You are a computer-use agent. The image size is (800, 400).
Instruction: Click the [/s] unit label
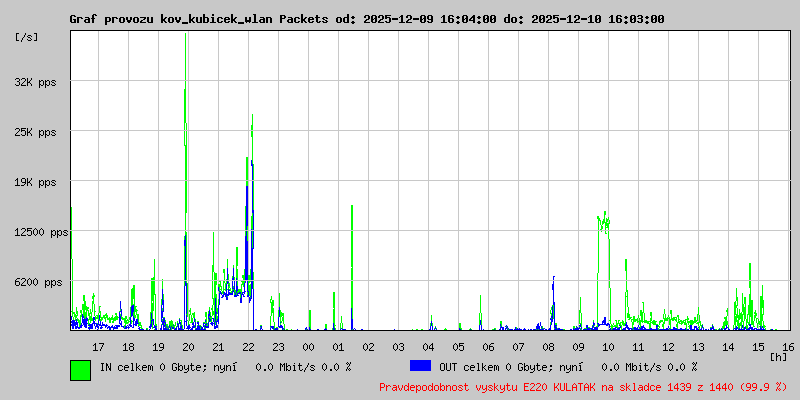[x=27, y=37]
